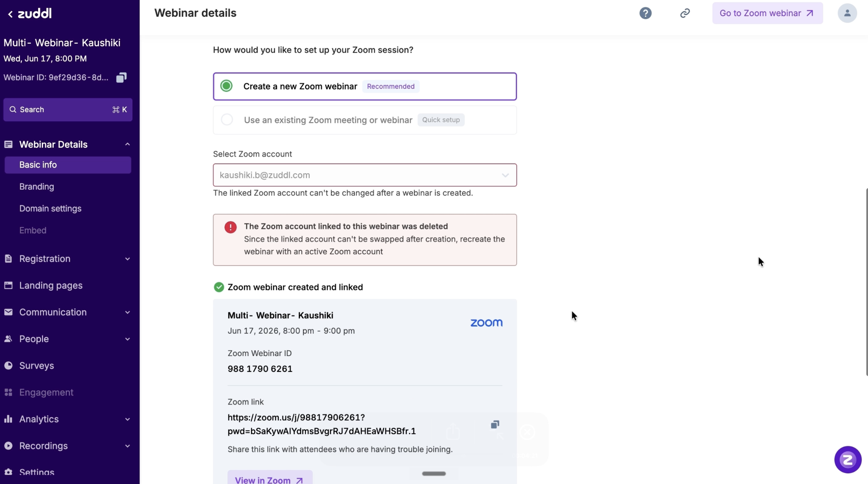Screen dimensions: 868x484
Task: Open the user profile avatar
Action: click(847, 13)
